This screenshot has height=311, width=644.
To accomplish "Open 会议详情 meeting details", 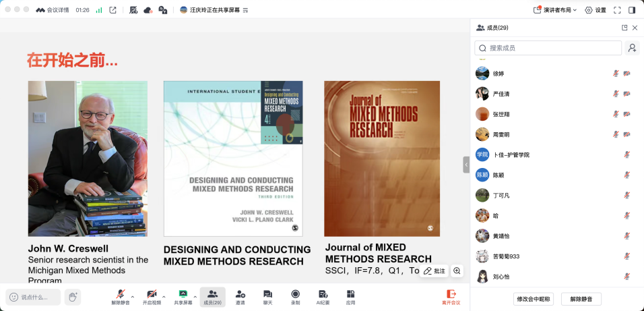I will pos(52,10).
